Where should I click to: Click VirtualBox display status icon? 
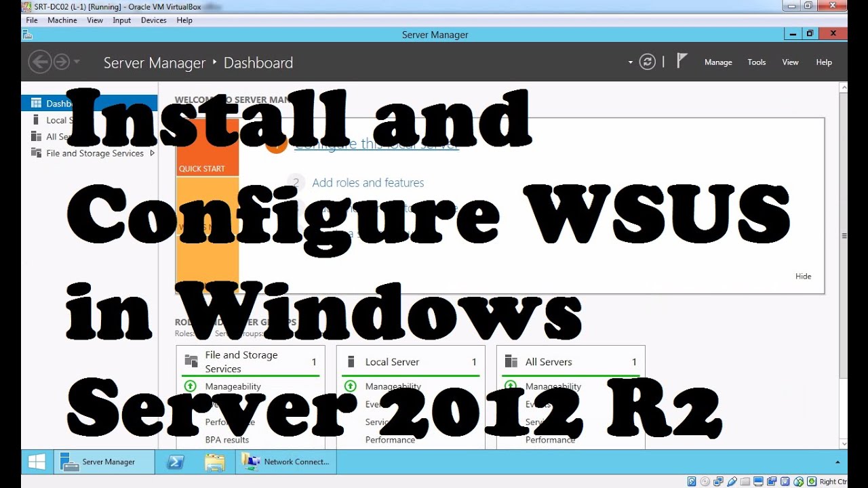758,481
